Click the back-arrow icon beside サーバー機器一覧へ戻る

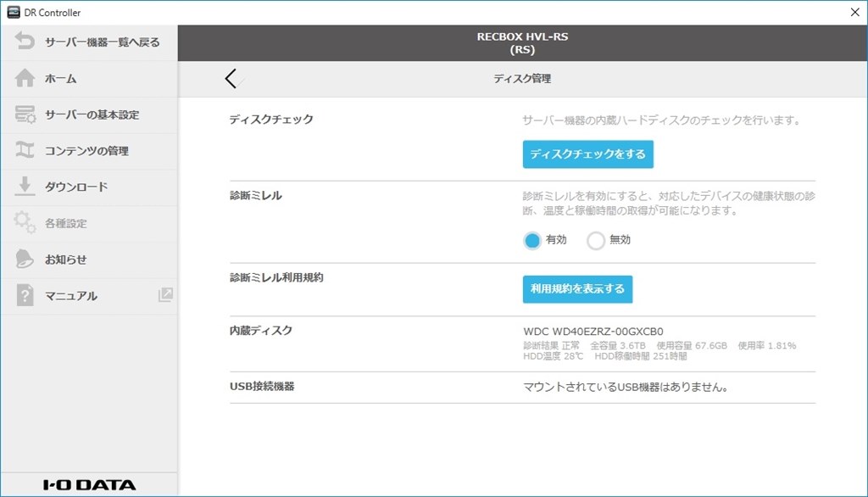point(25,41)
